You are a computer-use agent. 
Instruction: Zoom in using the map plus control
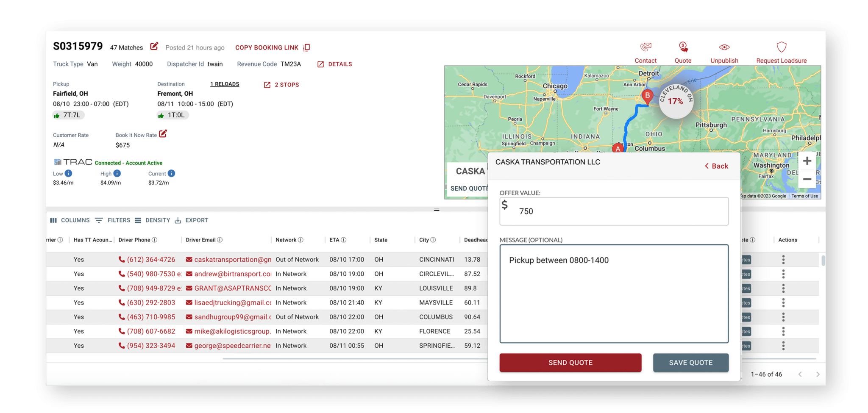pos(807,161)
